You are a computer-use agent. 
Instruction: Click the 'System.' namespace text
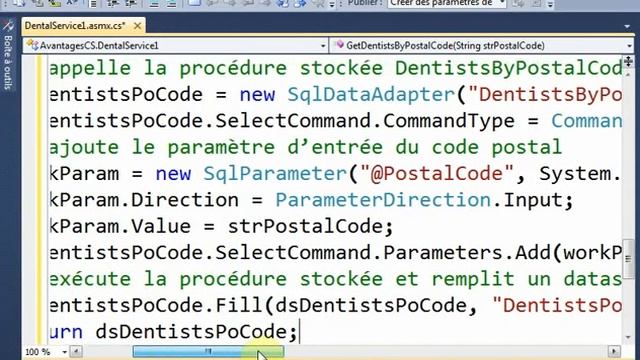[580, 174]
